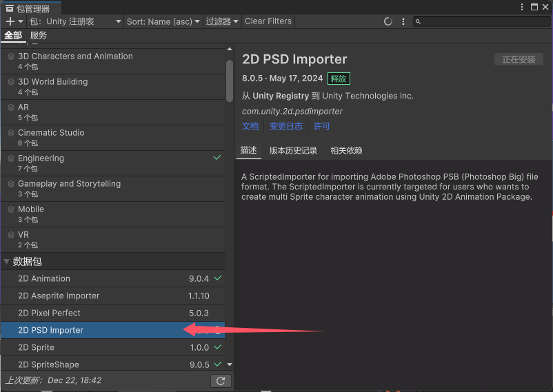Image resolution: width=553 pixels, height=392 pixels.
Task: Click the Cinematic Studio feature set icon
Action: 11,133
